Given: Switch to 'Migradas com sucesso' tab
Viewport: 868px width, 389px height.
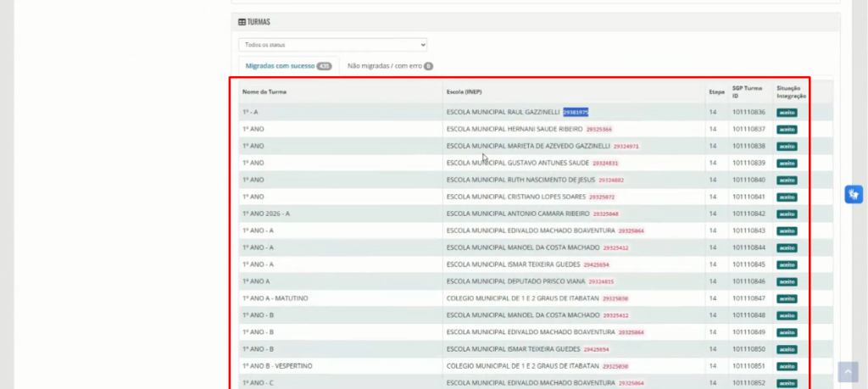Looking at the screenshot, I should 288,66.
